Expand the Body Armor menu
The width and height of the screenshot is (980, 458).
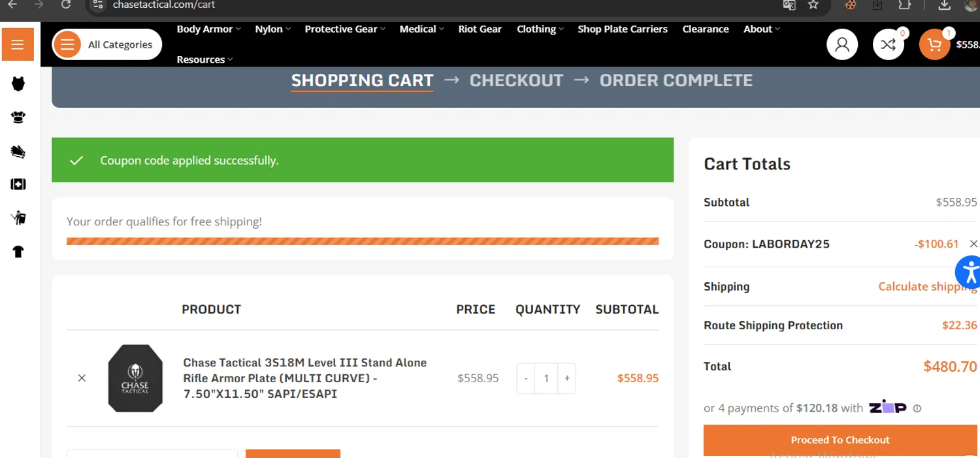point(208,29)
